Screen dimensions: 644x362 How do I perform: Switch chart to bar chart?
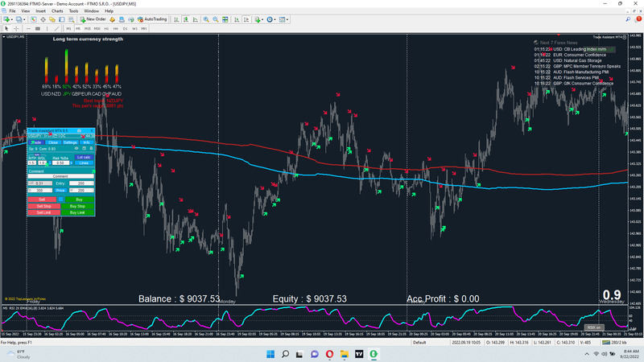[x=176, y=19]
